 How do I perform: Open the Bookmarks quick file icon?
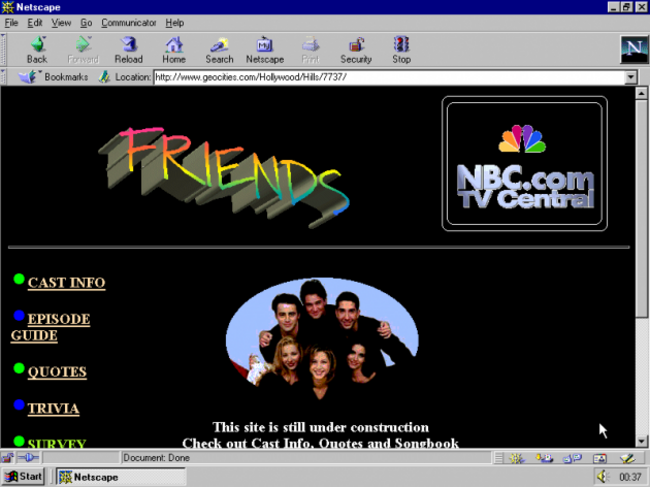(x=29, y=77)
